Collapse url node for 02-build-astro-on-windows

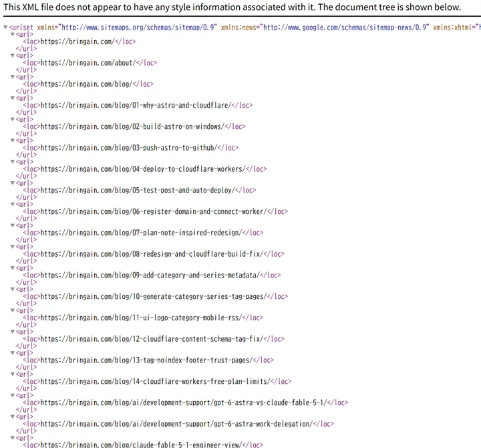13,119
